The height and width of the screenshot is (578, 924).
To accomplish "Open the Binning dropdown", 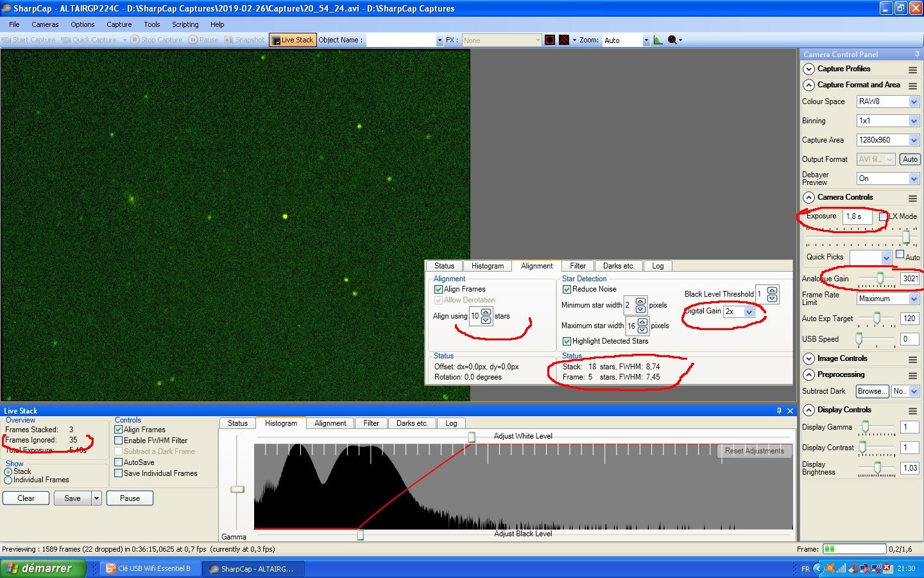I will click(x=914, y=121).
